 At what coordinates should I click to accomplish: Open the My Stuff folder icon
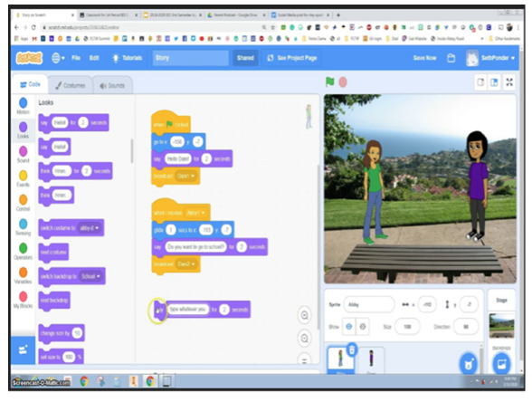pyautogui.click(x=451, y=58)
